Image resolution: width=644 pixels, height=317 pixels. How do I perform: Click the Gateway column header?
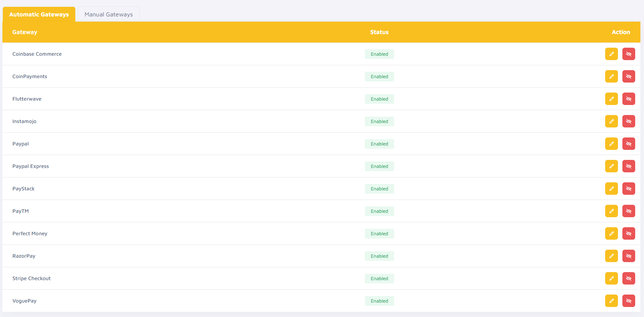25,32
